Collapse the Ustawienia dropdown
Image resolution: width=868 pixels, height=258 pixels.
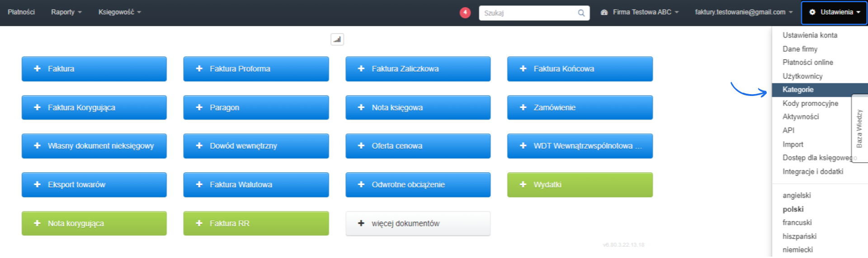[835, 12]
